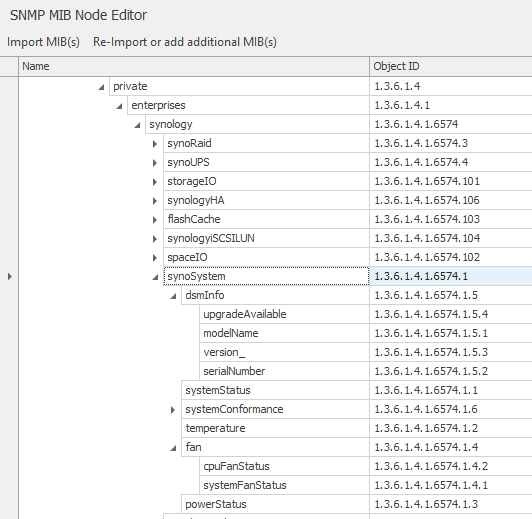Select the synoSystem row
The image size is (532, 519).
pos(266,276)
